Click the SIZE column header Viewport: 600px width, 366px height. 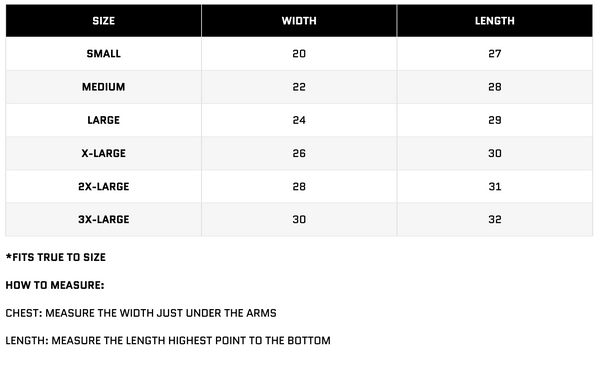pyautogui.click(x=104, y=21)
